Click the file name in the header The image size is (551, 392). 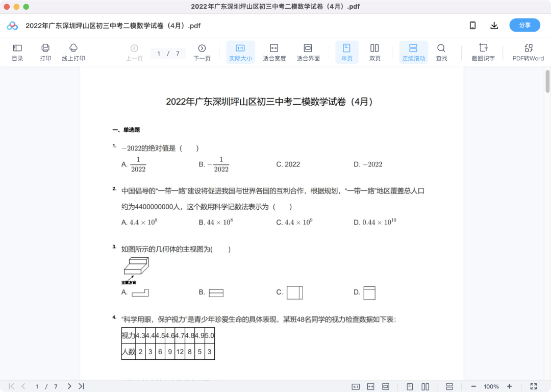tap(113, 26)
